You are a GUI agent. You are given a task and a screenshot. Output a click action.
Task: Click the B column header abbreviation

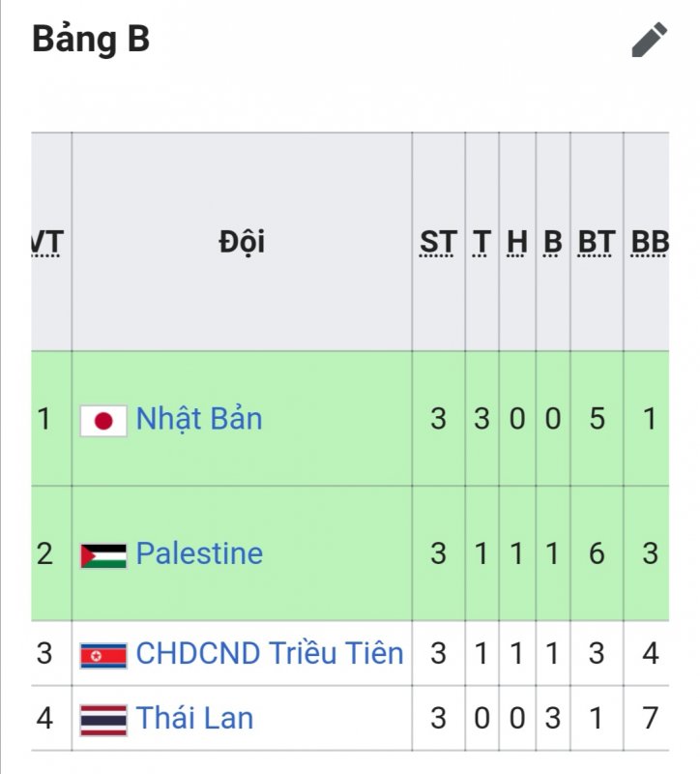click(x=552, y=243)
